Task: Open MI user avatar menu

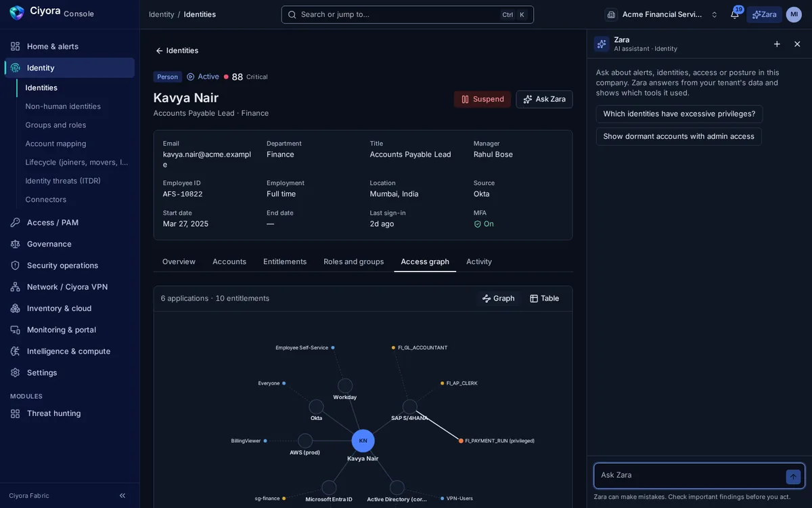Action: pyautogui.click(x=794, y=14)
